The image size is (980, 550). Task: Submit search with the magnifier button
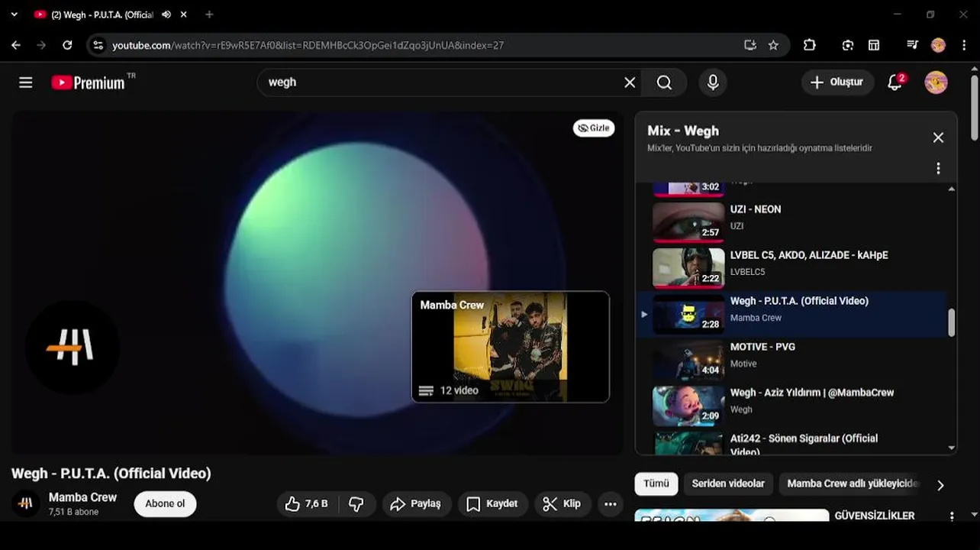(665, 82)
